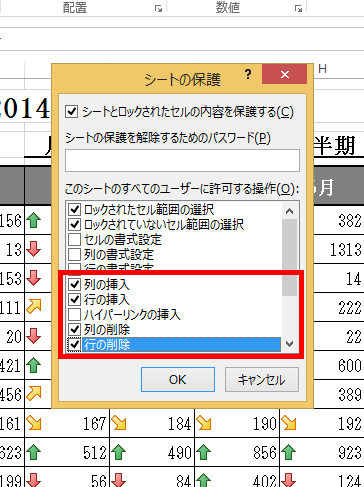Uncheck 行の挿入 option
The image size is (364, 487).
click(74, 299)
